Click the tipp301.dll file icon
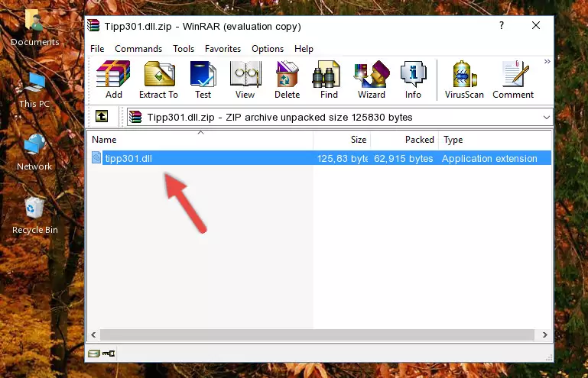Image resolution: width=588 pixels, height=378 pixels. [x=96, y=158]
